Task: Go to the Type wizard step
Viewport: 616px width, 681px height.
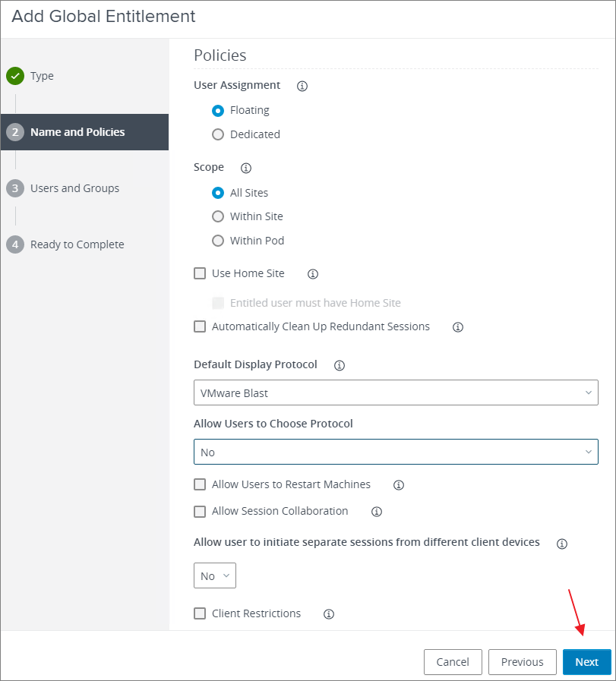Action: [42, 76]
